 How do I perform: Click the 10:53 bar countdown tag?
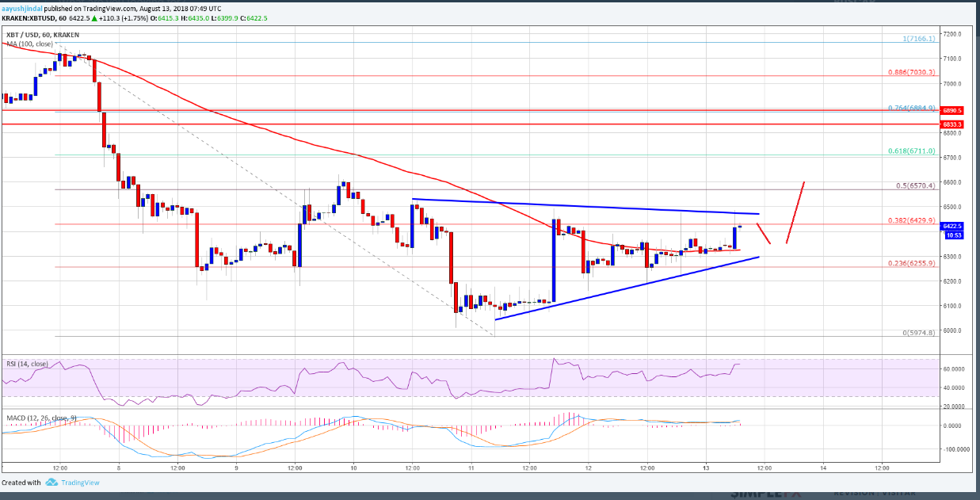pos(951,235)
